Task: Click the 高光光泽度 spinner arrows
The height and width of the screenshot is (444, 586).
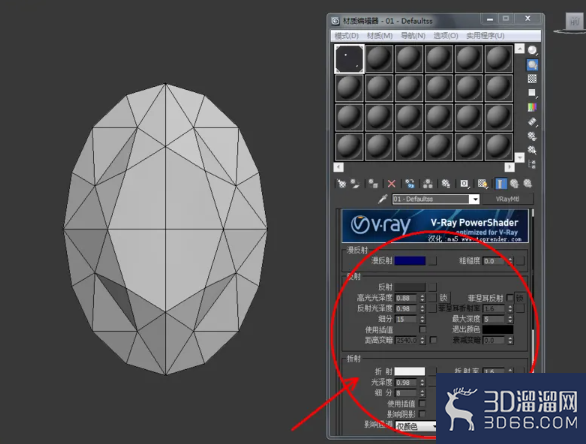Action: (422, 298)
